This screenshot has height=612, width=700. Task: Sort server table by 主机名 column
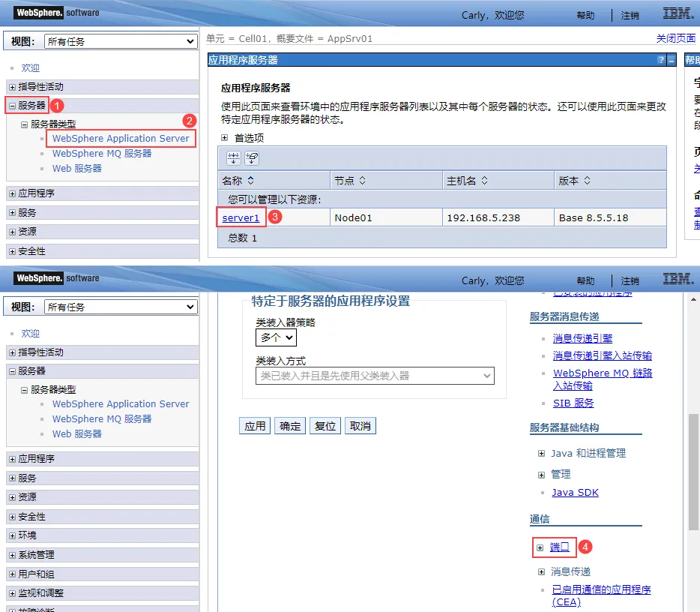[484, 181]
